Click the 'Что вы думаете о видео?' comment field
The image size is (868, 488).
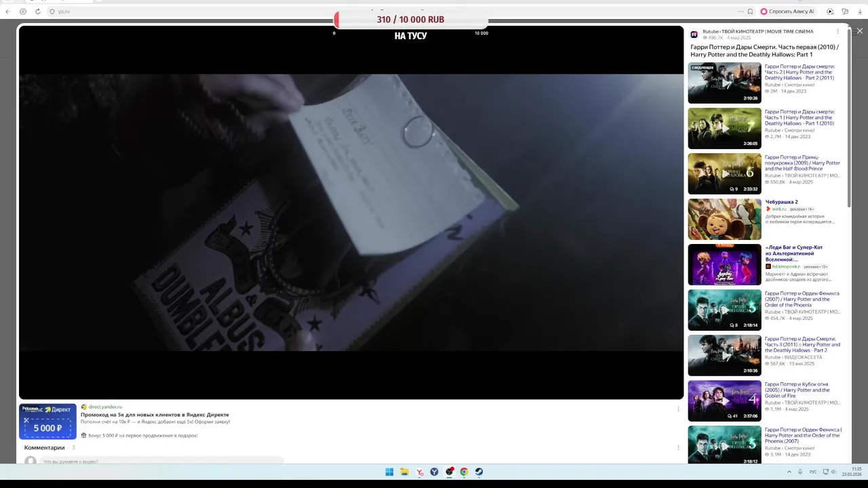coord(163,461)
